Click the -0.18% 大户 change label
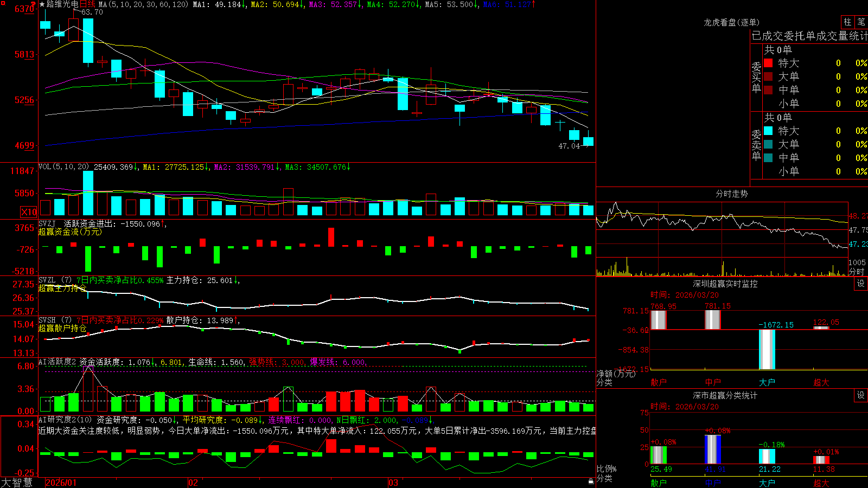Image resolution: width=868 pixels, height=488 pixels. click(771, 445)
